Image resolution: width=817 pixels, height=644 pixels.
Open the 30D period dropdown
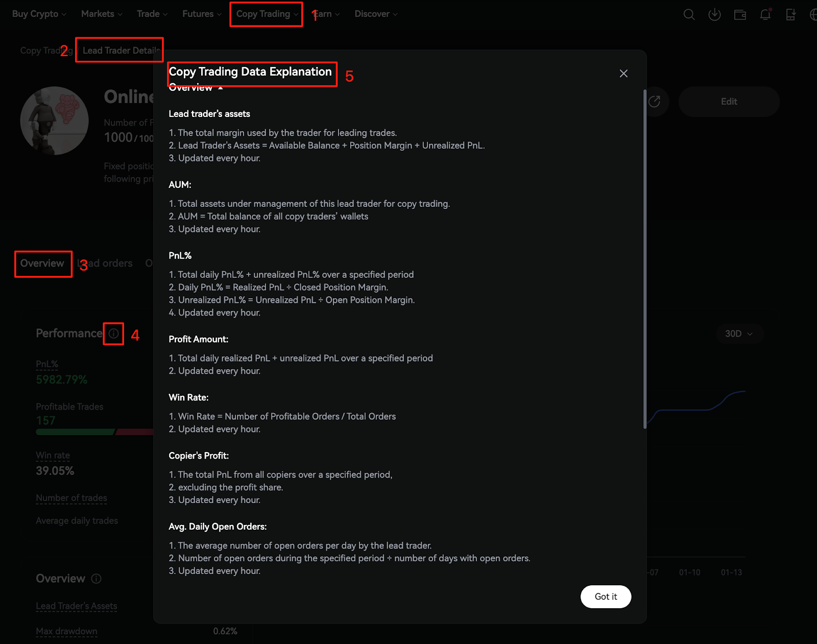738,333
